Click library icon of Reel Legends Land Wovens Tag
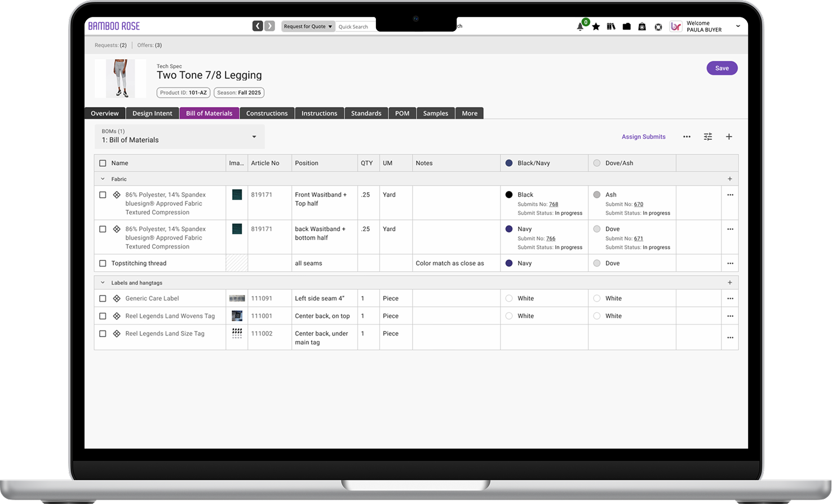The image size is (832, 504). pyautogui.click(x=117, y=316)
